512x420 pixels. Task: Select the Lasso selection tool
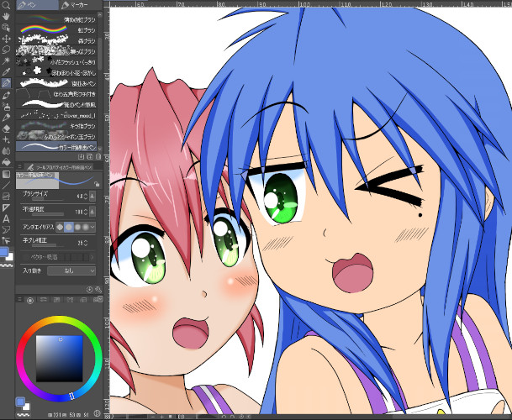coord(6,50)
